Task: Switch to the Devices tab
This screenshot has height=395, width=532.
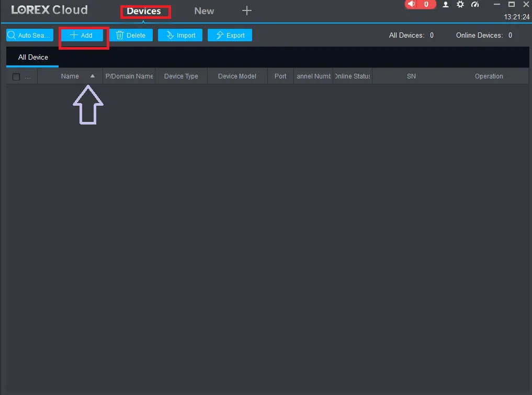Action: tap(145, 11)
